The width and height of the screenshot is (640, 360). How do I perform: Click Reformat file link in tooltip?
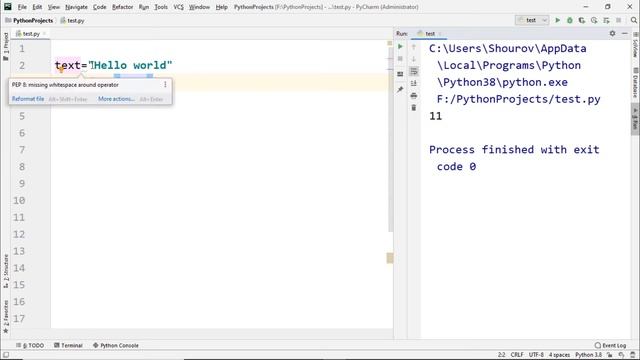pos(28,99)
